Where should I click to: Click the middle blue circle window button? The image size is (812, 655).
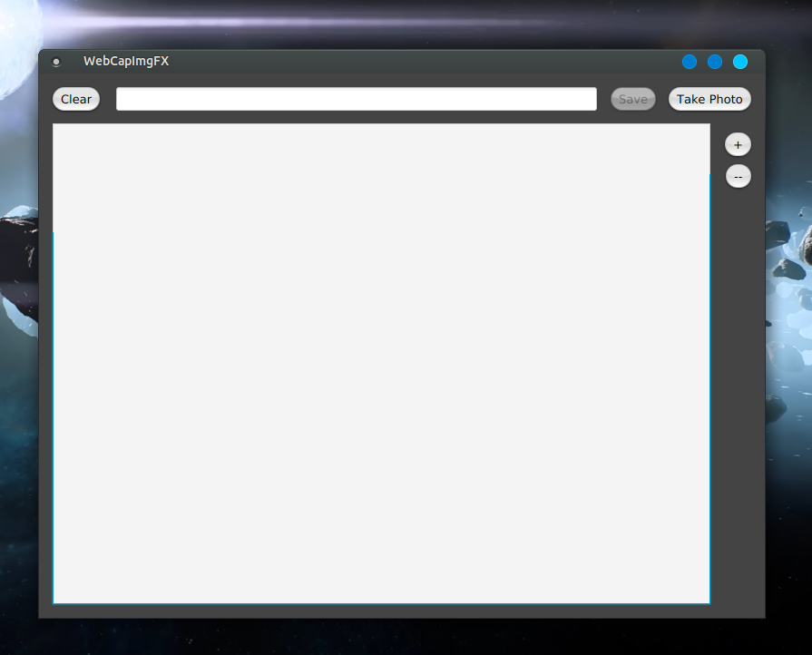pyautogui.click(x=715, y=62)
